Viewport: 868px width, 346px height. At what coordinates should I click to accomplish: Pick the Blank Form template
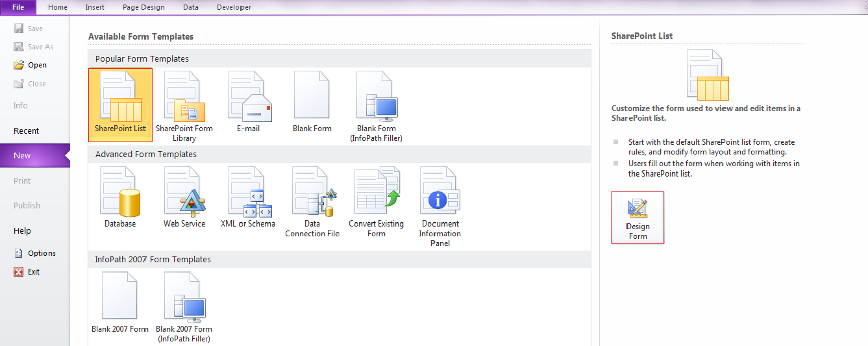tap(312, 101)
